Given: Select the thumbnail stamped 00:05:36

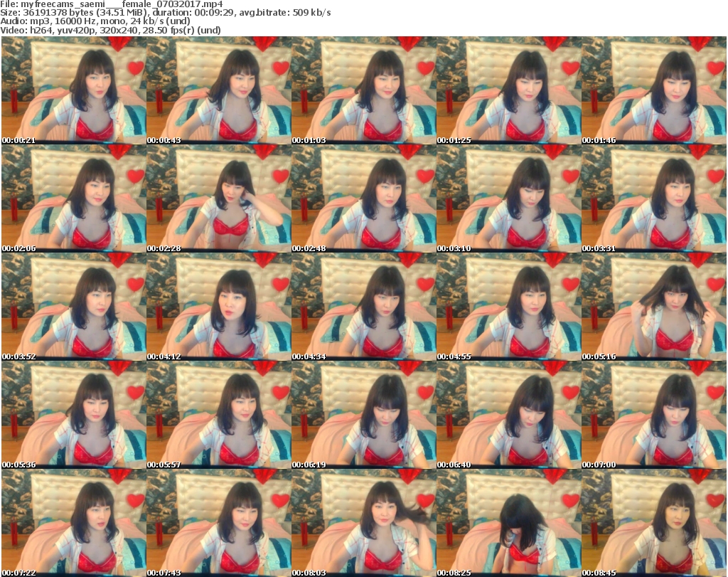Looking at the screenshot, I should point(74,415).
